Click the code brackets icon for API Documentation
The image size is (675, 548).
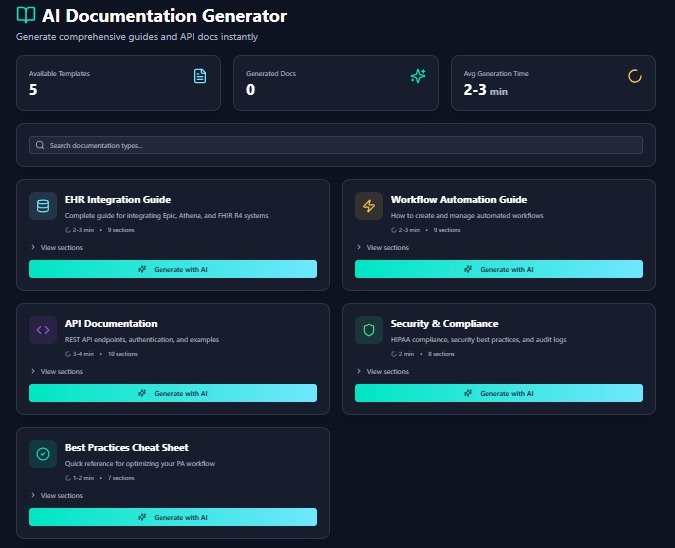pyautogui.click(x=43, y=330)
